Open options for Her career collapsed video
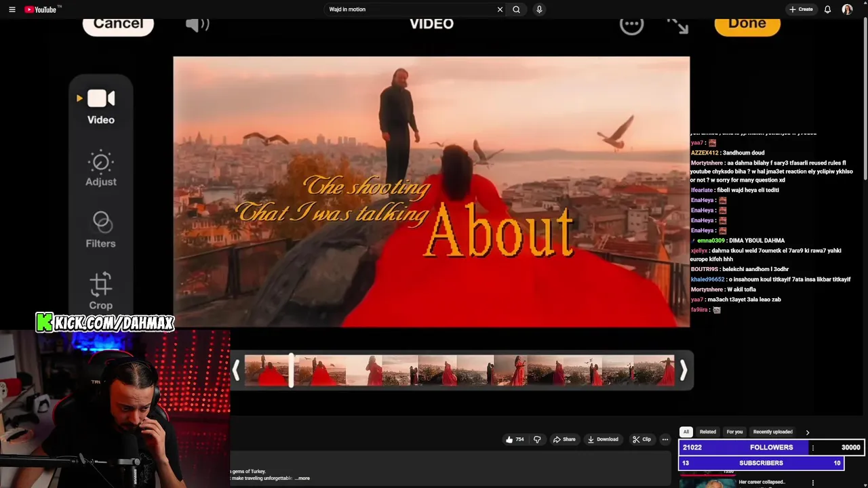The width and height of the screenshot is (868, 488). tap(812, 483)
